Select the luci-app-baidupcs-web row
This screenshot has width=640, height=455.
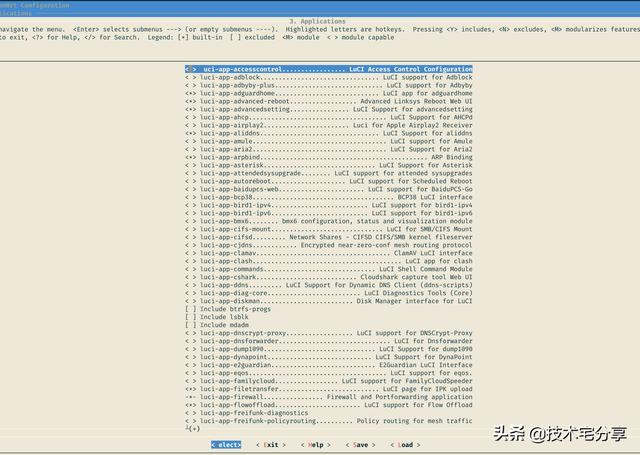329,189
